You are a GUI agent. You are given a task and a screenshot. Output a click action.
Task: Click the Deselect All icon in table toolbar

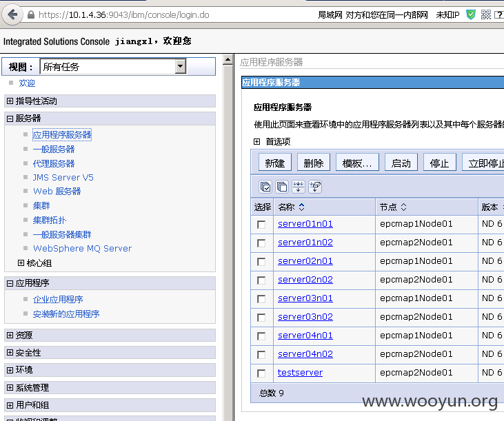[x=282, y=187]
